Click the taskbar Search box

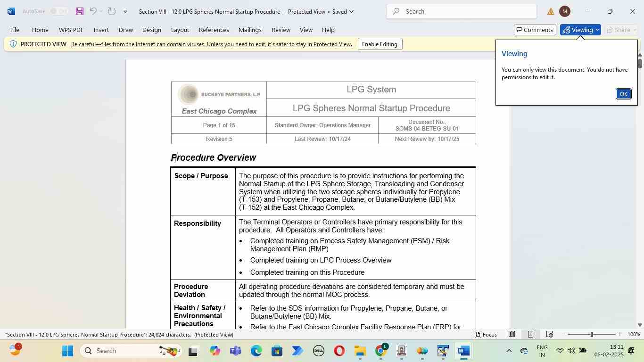click(131, 351)
